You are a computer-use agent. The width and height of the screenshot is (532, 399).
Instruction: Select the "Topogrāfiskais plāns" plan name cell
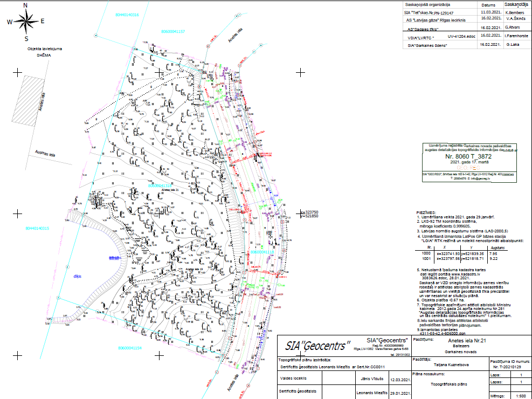click(448, 384)
